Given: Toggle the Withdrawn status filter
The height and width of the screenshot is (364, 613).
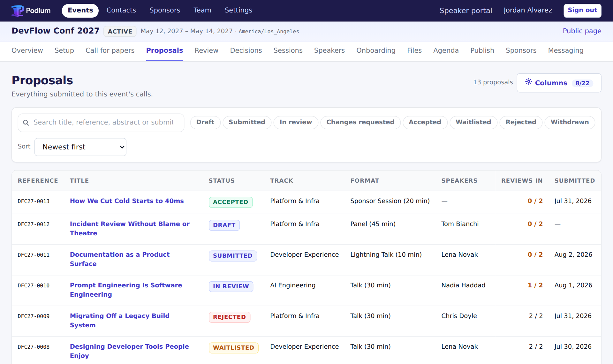Looking at the screenshot, I should pos(570,122).
